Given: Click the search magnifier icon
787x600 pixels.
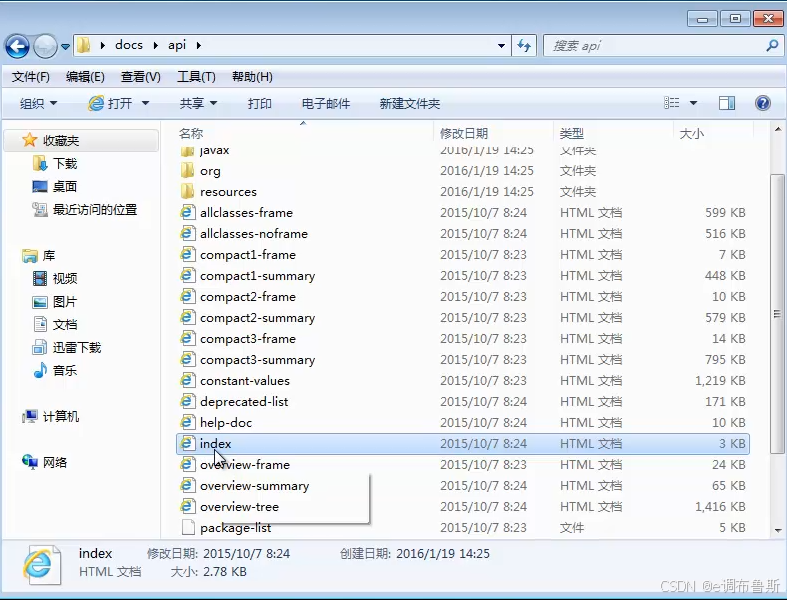Looking at the screenshot, I should coord(772,46).
